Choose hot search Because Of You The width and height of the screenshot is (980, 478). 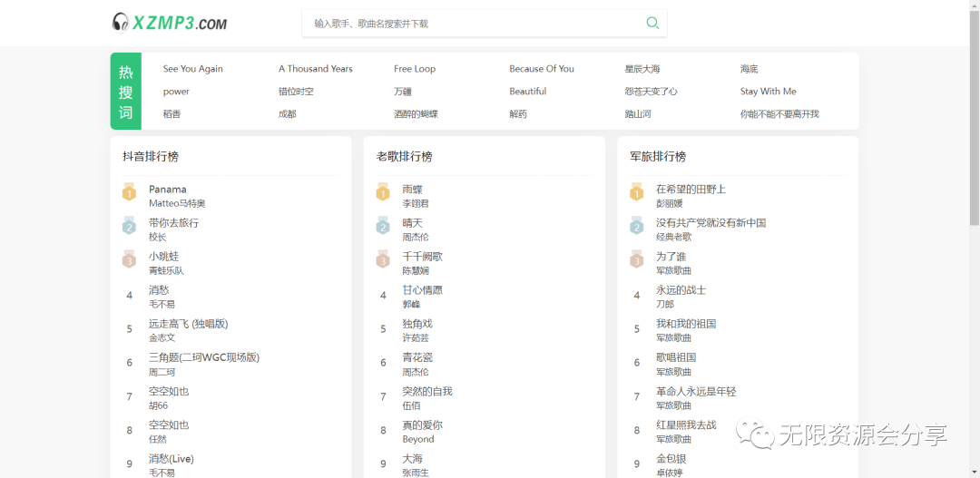pos(541,69)
